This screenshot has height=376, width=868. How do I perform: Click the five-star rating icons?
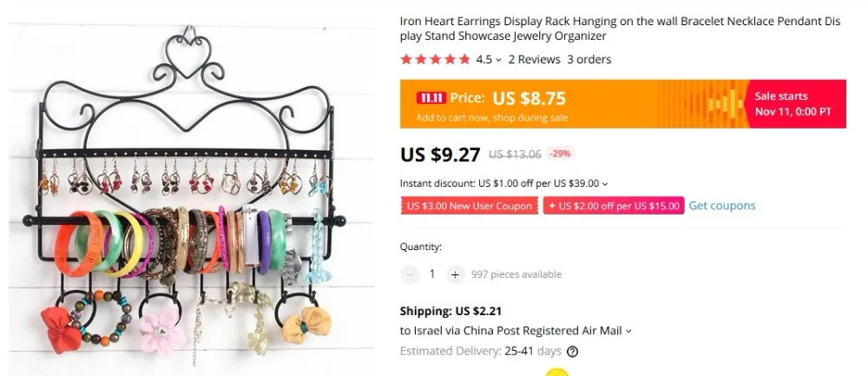pyautogui.click(x=435, y=59)
